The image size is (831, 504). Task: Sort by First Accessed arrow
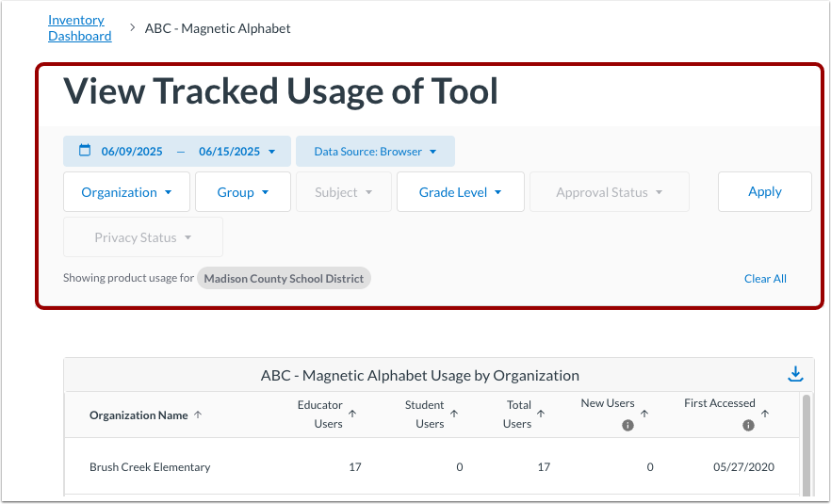click(x=765, y=414)
